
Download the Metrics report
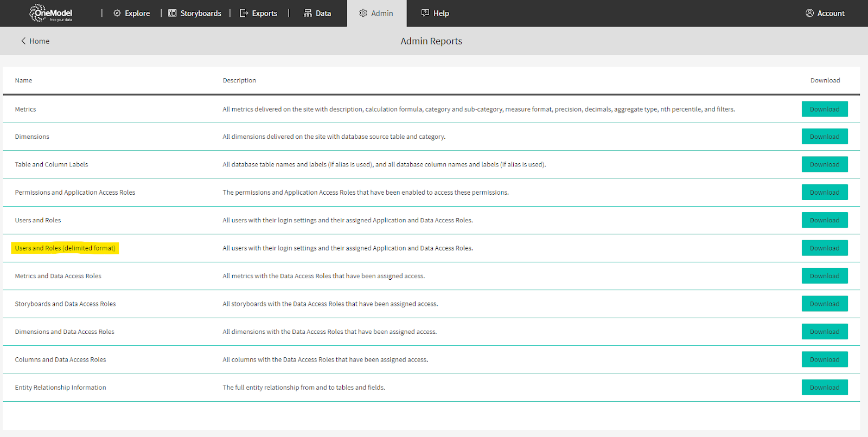pos(824,109)
